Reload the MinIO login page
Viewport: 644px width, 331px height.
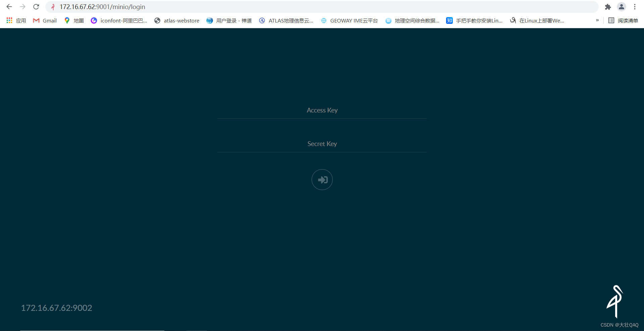tap(36, 7)
